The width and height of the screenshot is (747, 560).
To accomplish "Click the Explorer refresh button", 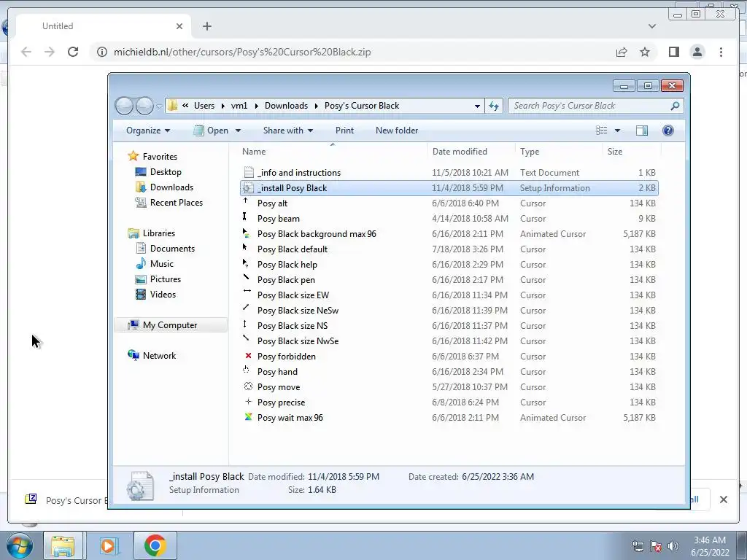I will coord(494,106).
